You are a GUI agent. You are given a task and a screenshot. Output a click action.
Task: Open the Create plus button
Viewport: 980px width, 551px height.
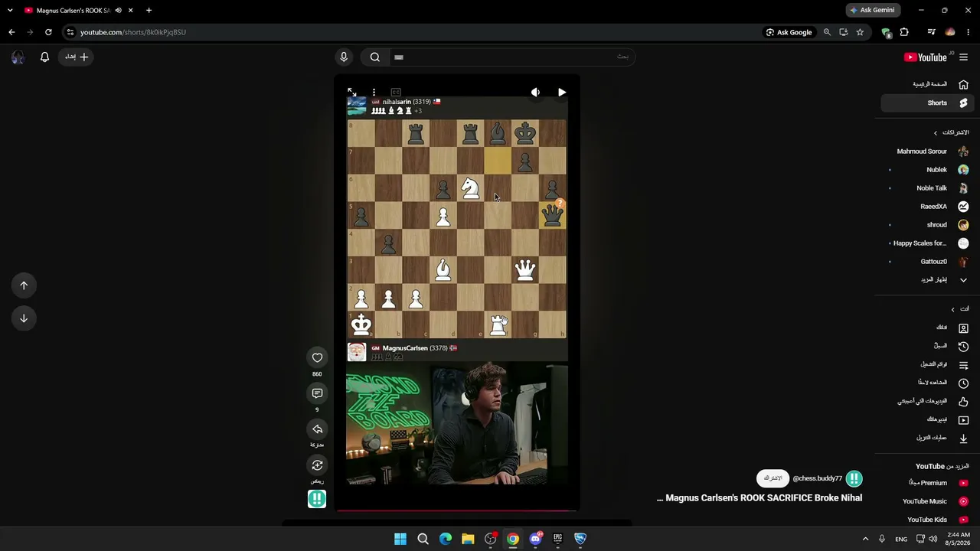(x=76, y=57)
